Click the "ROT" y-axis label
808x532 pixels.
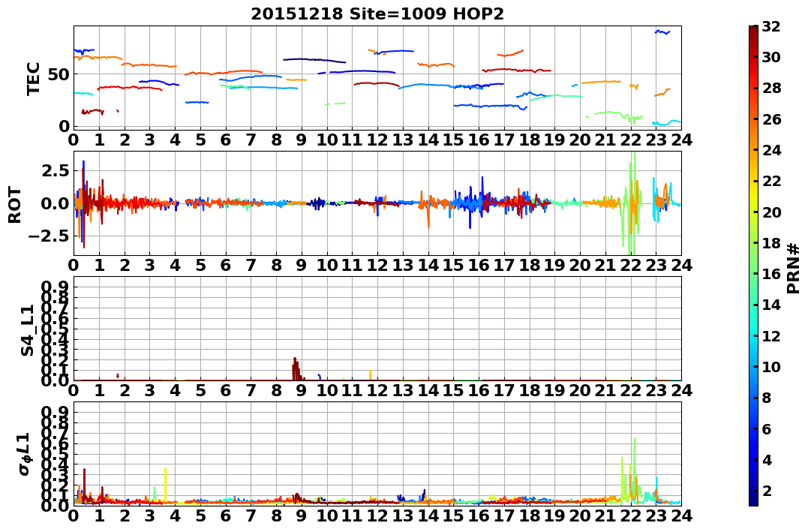click(16, 205)
